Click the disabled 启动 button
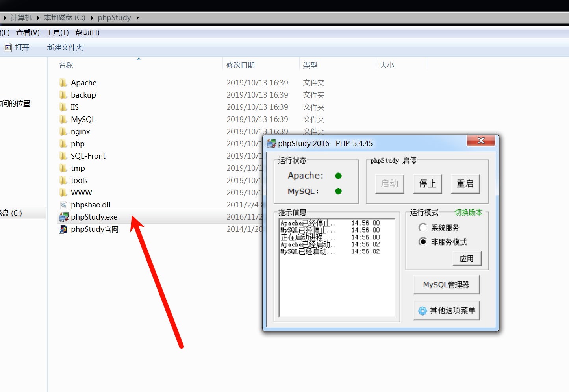Viewport: 569px width, 392px height. (390, 184)
